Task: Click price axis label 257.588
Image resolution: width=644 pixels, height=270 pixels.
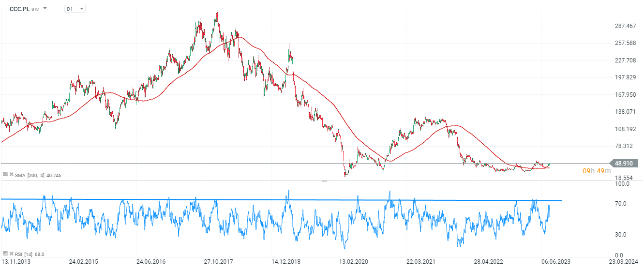Action: (625, 43)
